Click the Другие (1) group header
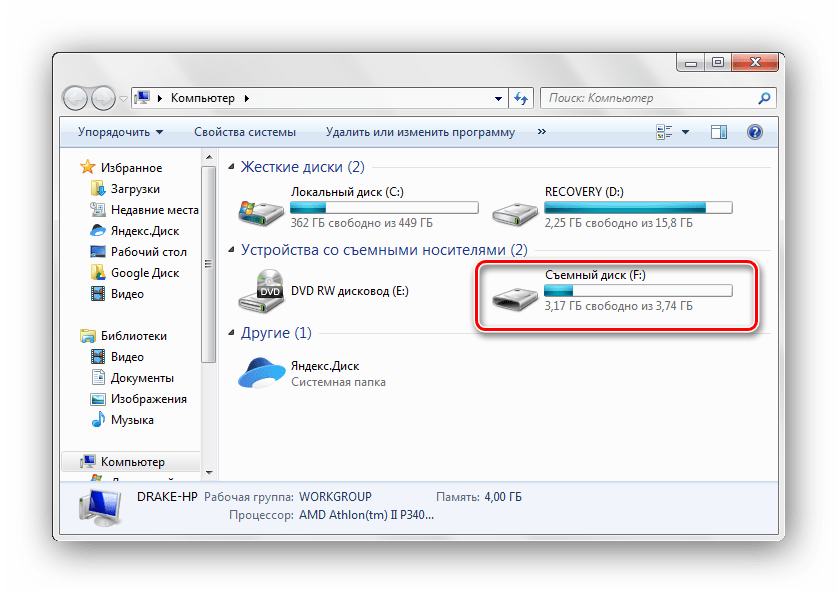 click(x=276, y=333)
